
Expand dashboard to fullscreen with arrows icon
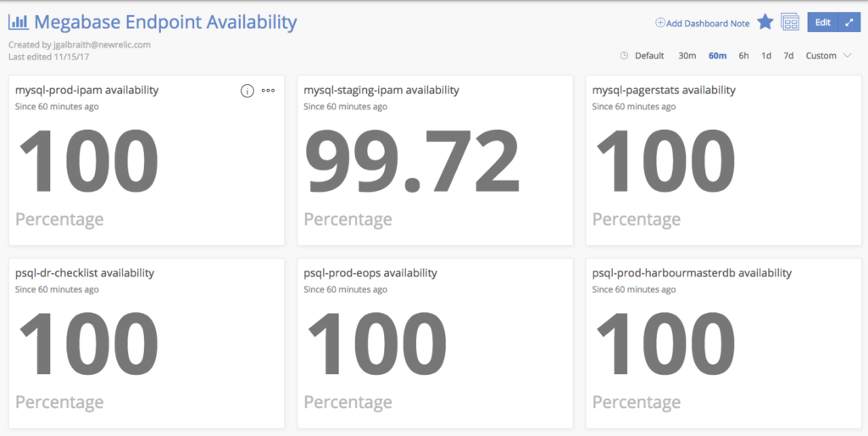[849, 22]
